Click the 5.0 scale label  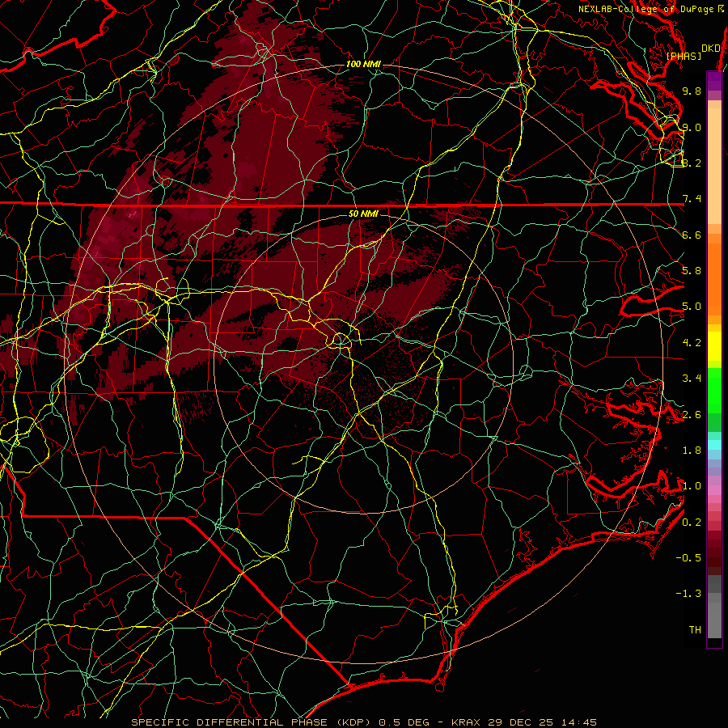click(x=692, y=307)
